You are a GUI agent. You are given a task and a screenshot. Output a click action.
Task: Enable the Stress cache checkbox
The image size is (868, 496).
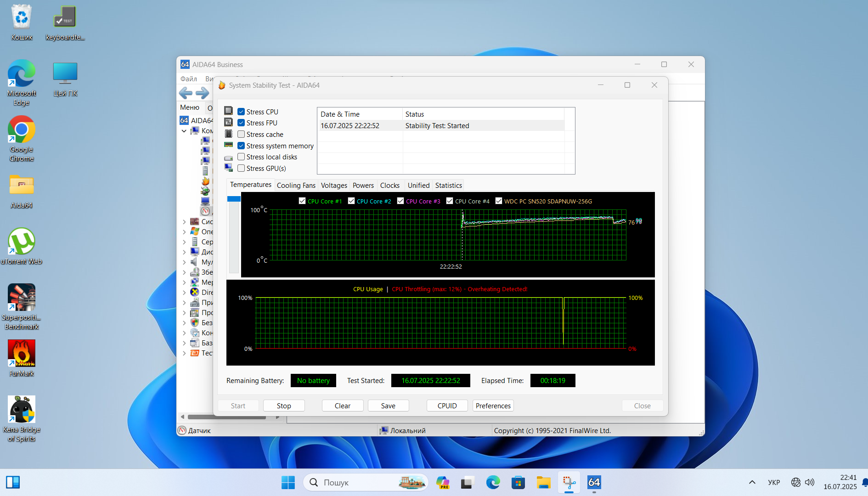pos(241,134)
